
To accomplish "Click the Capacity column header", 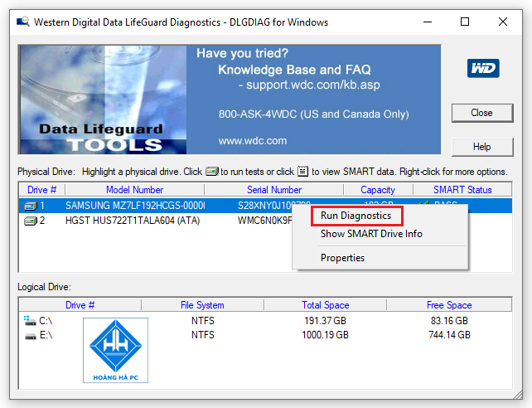I will [x=378, y=190].
